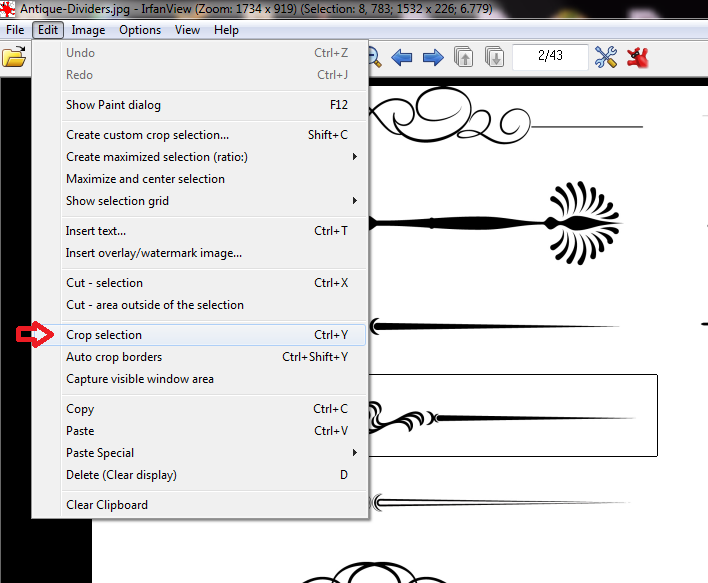The image size is (708, 583).
Task: Select Show Paint dialog
Action: (113, 105)
